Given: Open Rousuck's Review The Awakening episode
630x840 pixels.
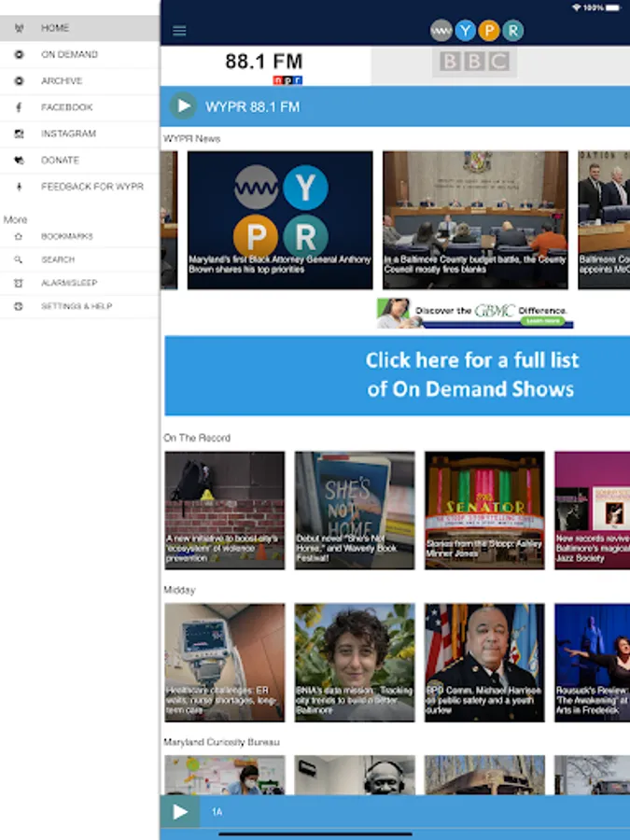Looking at the screenshot, I should (x=592, y=662).
